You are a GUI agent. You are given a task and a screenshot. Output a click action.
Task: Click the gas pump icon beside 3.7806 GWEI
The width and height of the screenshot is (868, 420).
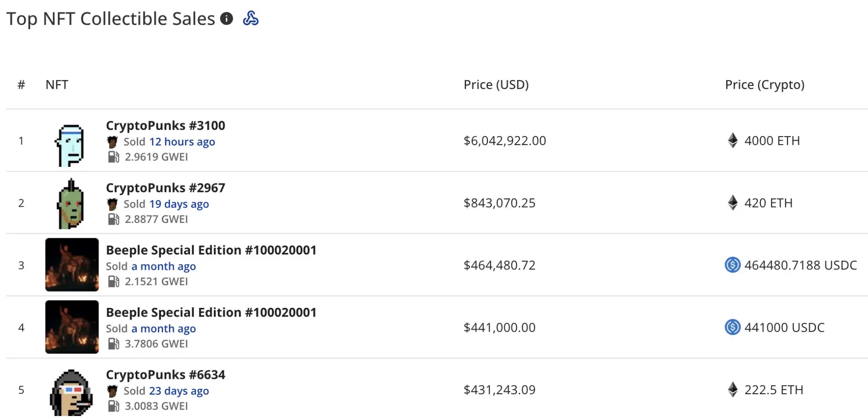point(113,344)
